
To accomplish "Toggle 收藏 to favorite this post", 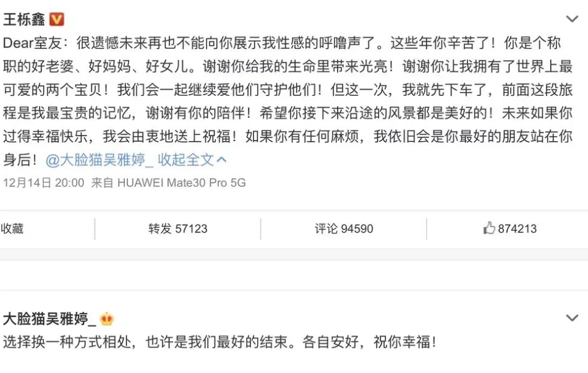I will tap(12, 228).
